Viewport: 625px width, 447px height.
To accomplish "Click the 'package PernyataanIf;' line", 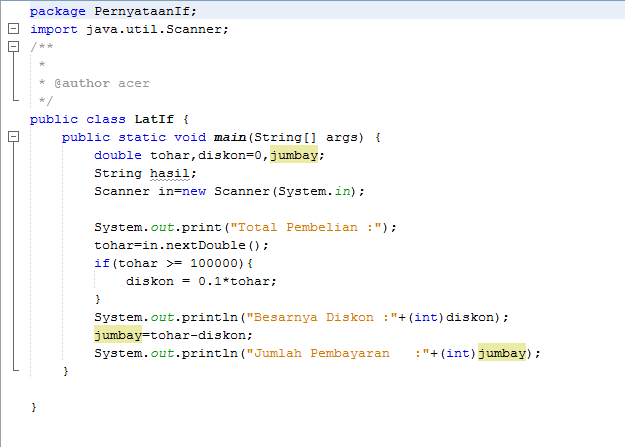I will pos(113,11).
